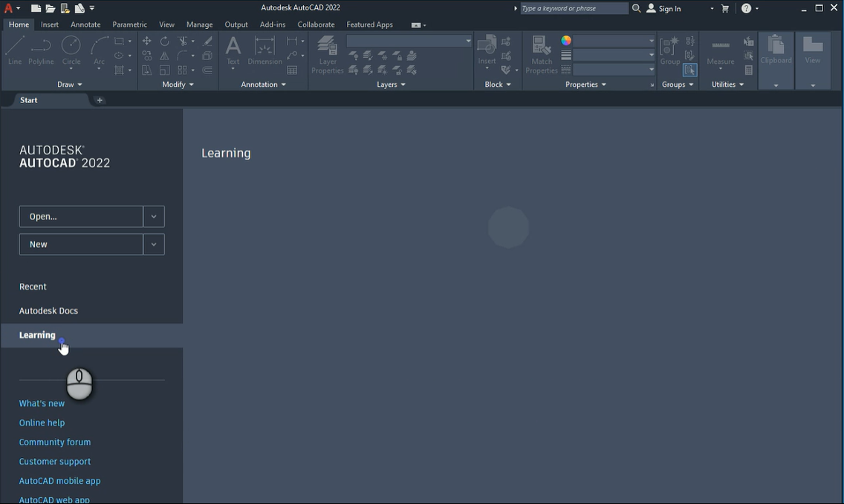
Task: Switch to the Parametric tab
Action: click(x=129, y=24)
